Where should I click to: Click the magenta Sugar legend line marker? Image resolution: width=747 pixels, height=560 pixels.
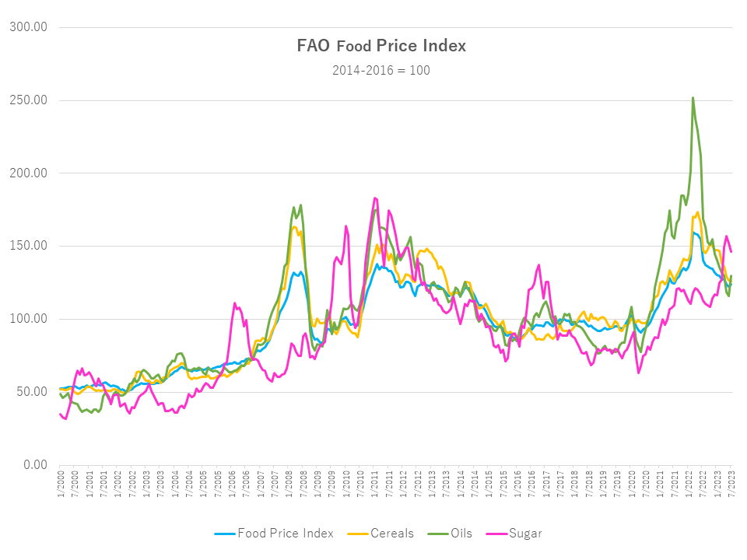(x=495, y=534)
